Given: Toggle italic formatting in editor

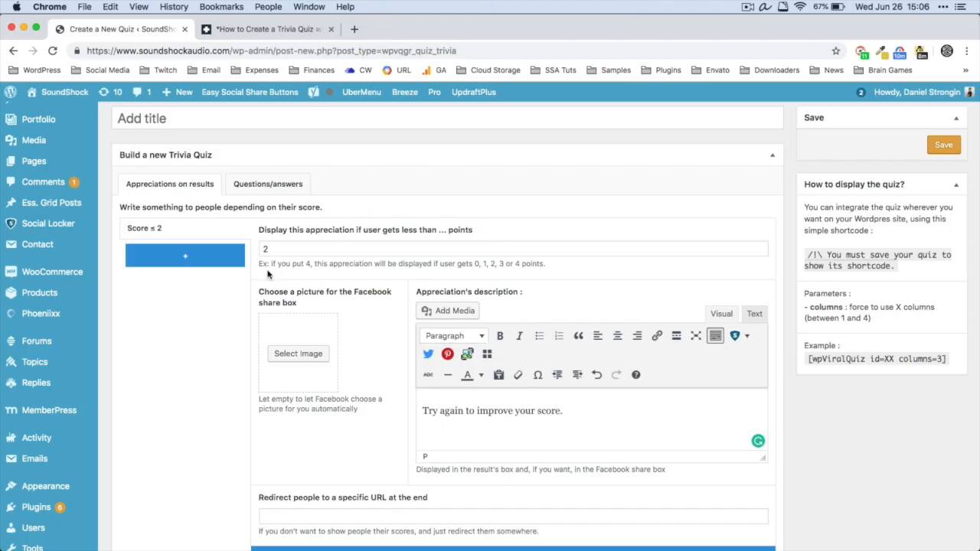Looking at the screenshot, I should [519, 336].
